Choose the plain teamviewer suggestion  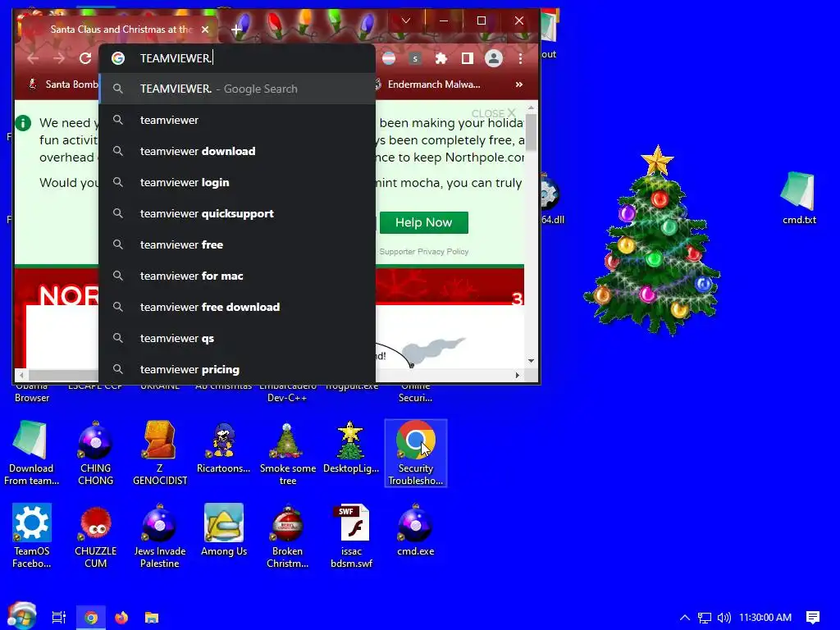237,120
